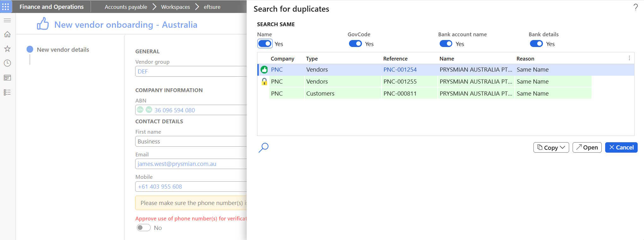
Task: Sort by the Reference column header
Action: click(395, 59)
